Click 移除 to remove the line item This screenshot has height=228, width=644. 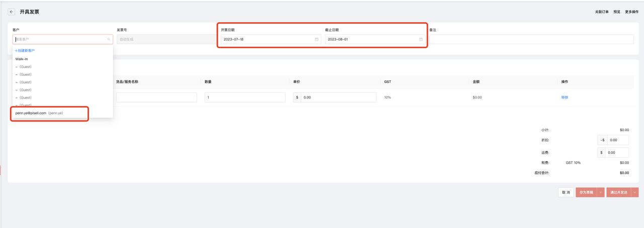click(x=565, y=97)
